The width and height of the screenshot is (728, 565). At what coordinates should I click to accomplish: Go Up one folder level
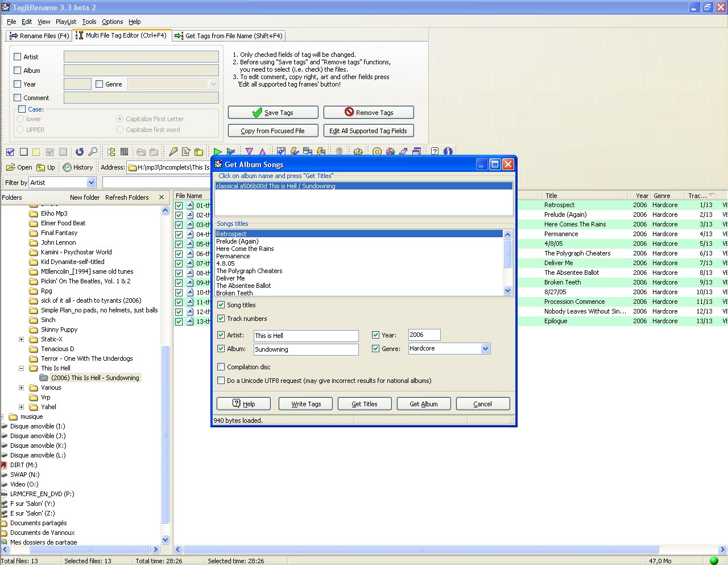[x=46, y=167]
